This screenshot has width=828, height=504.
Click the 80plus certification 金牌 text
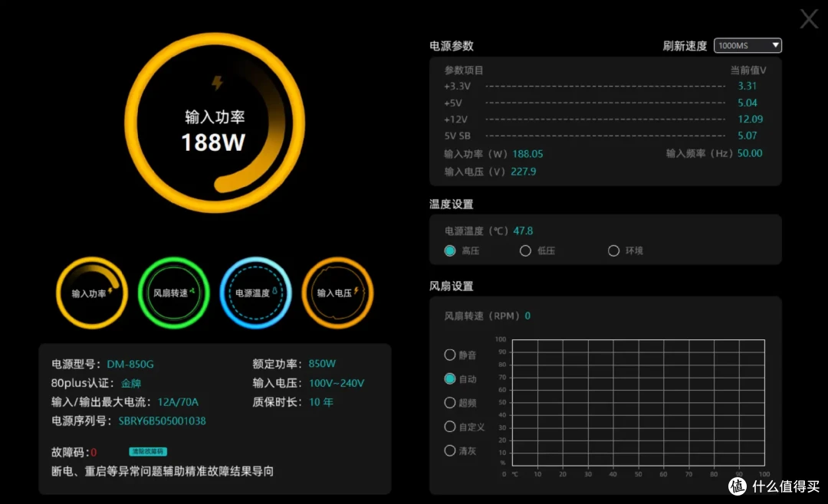tap(131, 383)
